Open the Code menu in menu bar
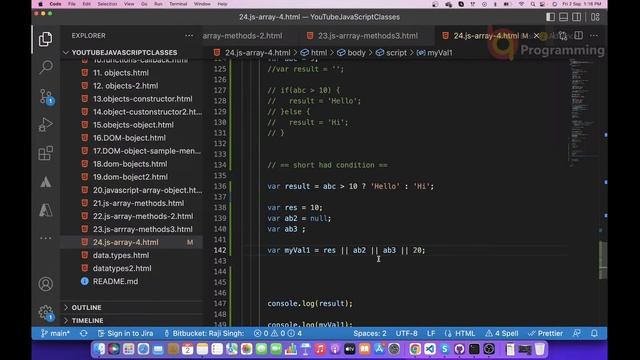640x360 pixels. pyautogui.click(x=55, y=4)
